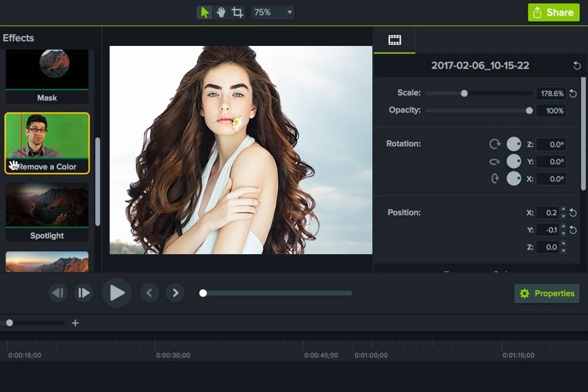Toggle the Properties panel button

[x=547, y=293]
